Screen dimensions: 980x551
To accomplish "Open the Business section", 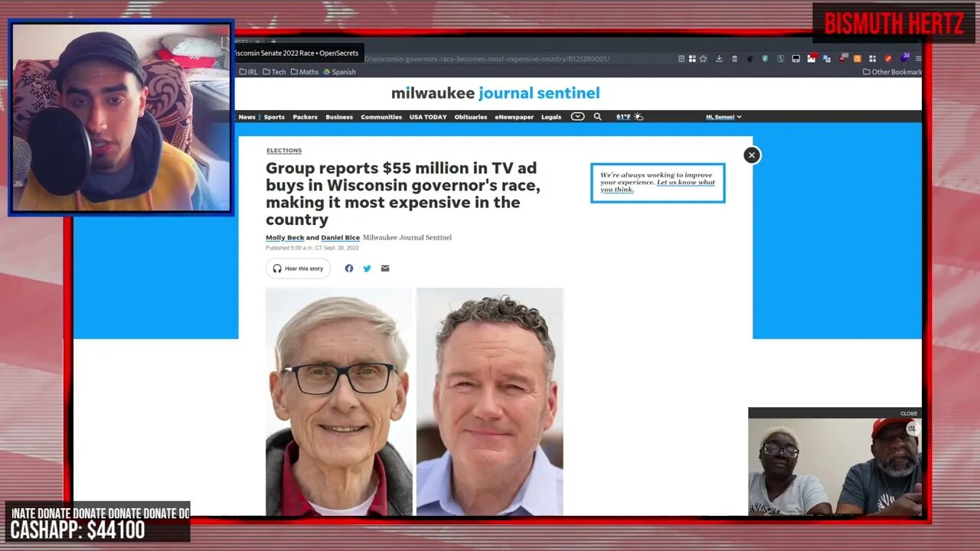I will (339, 117).
